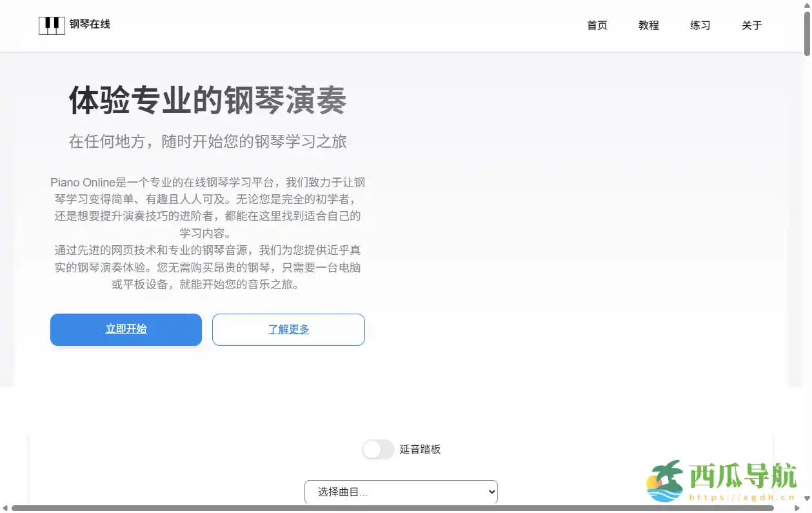Click the 钢琴在线 site title
812x513 pixels.
(90, 25)
